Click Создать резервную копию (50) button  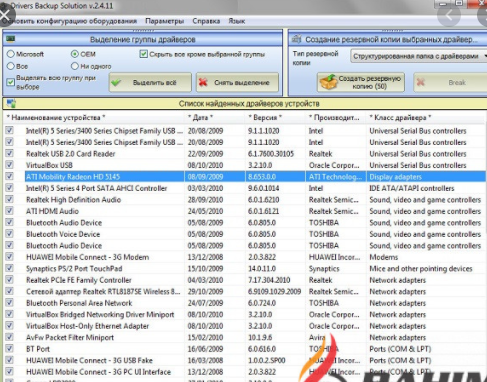361,82
